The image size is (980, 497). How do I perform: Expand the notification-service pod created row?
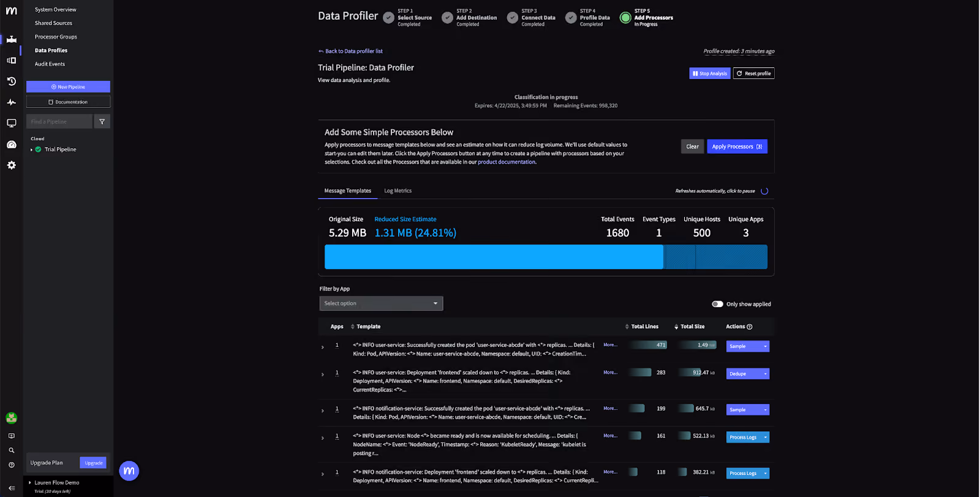[x=323, y=411]
